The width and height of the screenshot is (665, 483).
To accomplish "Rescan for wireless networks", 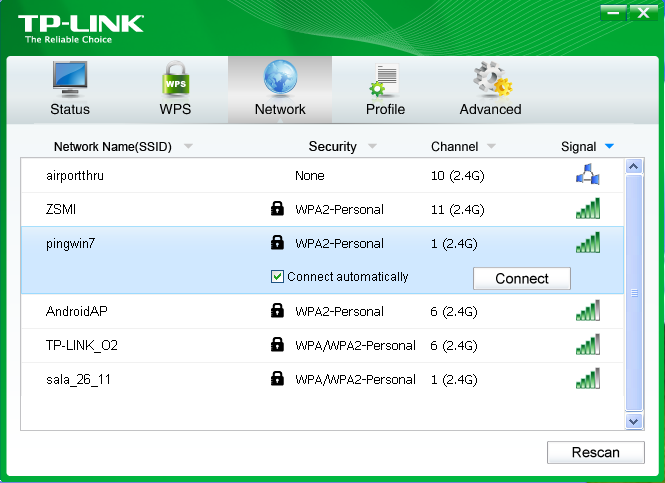I will pos(595,452).
